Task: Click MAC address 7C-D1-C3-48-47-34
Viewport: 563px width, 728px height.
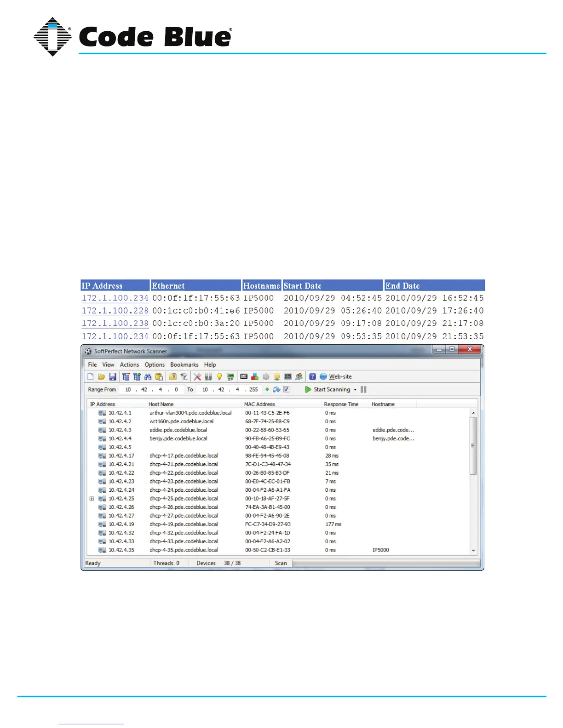Action: point(268,464)
